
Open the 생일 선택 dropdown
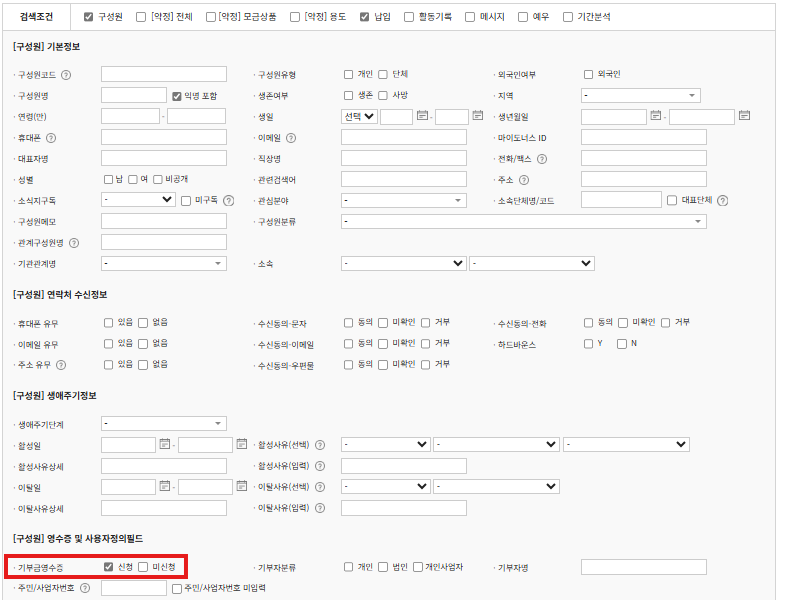point(359,116)
